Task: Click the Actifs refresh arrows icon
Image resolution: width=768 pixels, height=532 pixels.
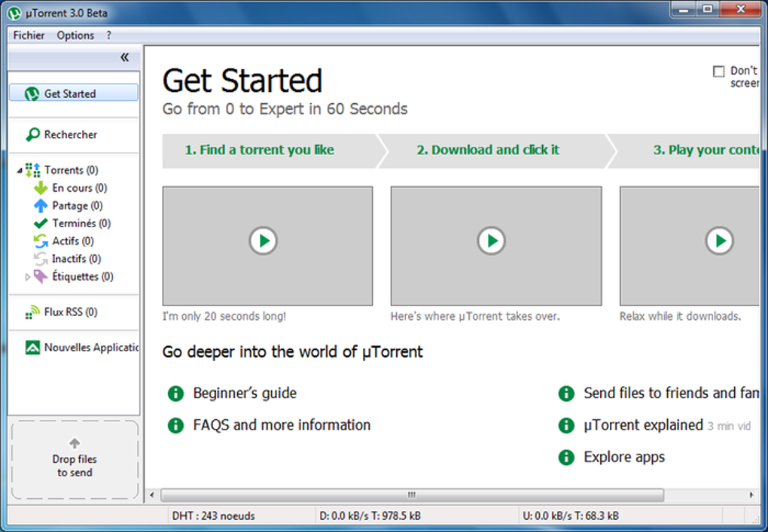Action: point(41,242)
